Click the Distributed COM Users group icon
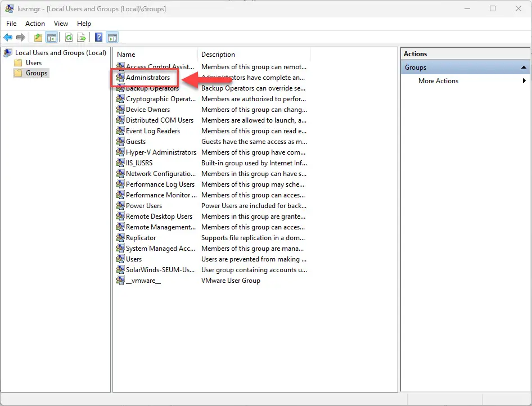This screenshot has height=406, width=532. (120, 120)
